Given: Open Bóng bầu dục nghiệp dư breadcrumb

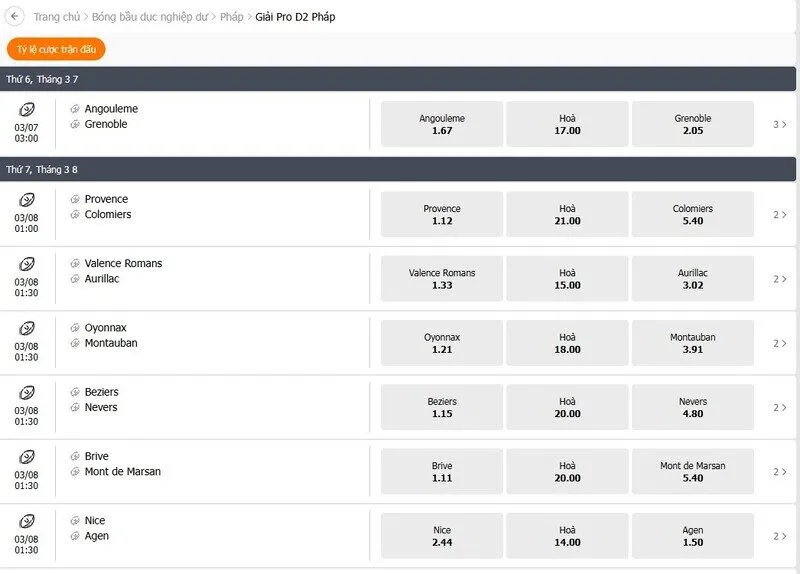Looking at the screenshot, I should 149,17.
